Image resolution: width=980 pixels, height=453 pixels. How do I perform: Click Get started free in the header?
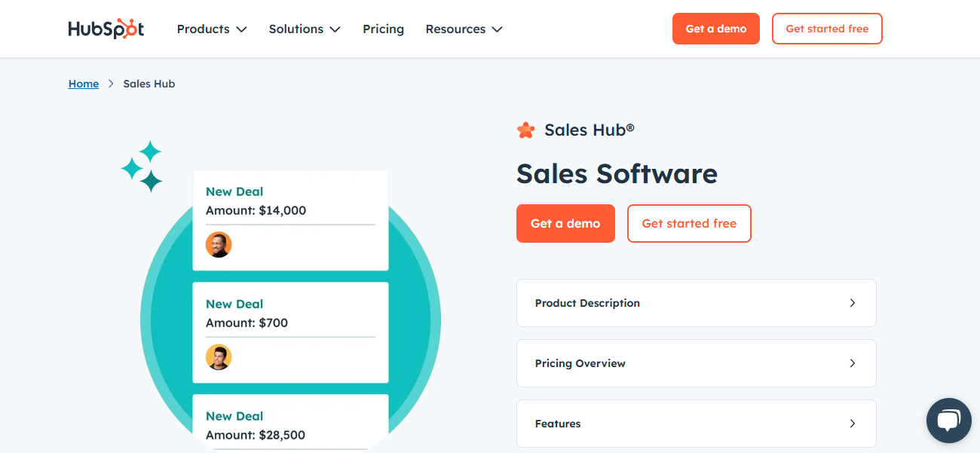point(827,29)
